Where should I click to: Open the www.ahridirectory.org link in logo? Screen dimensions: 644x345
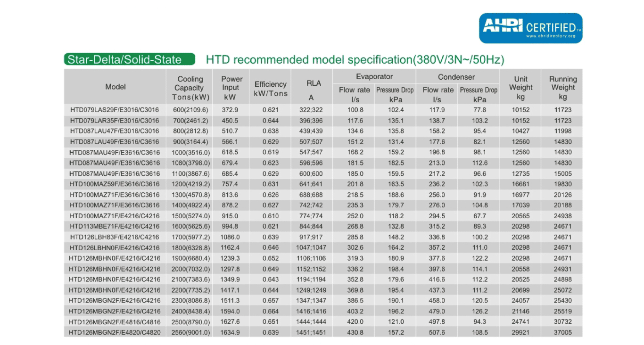tap(550, 36)
